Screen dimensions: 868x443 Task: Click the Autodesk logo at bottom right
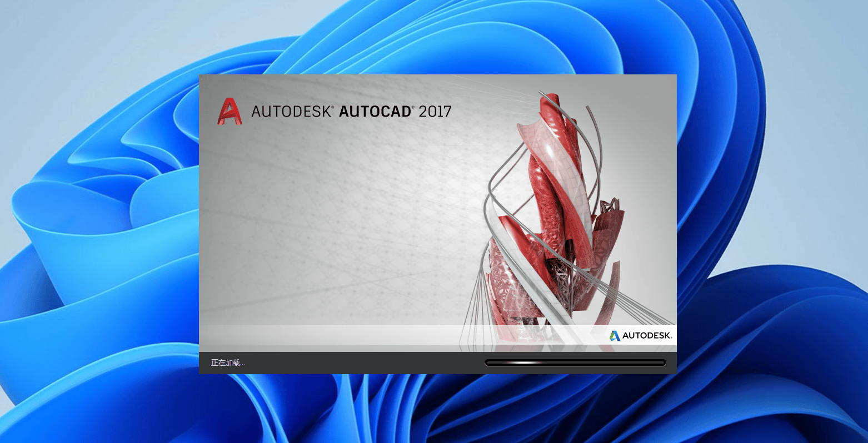[641, 335]
